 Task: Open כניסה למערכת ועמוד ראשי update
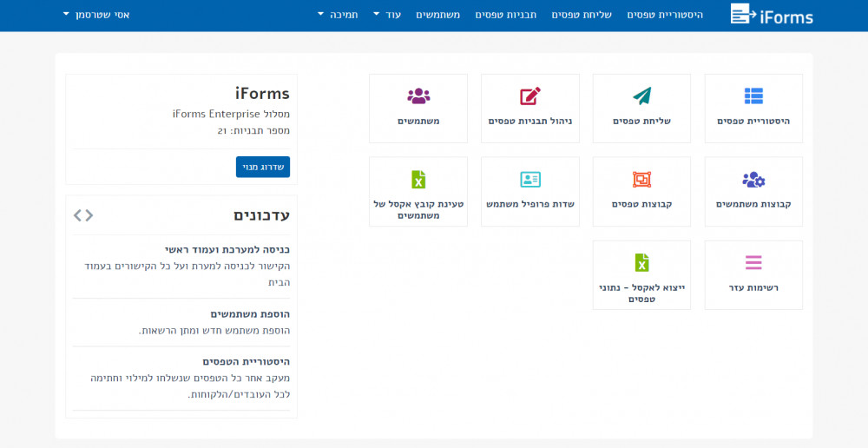pyautogui.click(x=227, y=250)
